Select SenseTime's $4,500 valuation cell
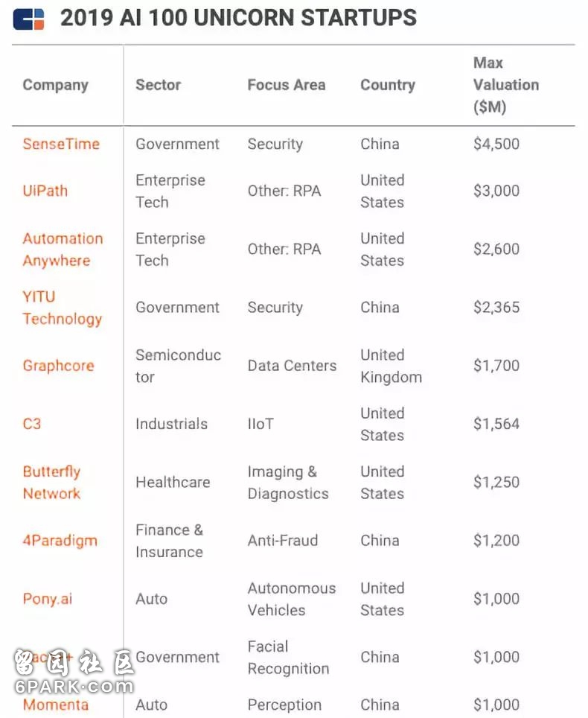Screen dimensions: 588x718 tap(496, 144)
